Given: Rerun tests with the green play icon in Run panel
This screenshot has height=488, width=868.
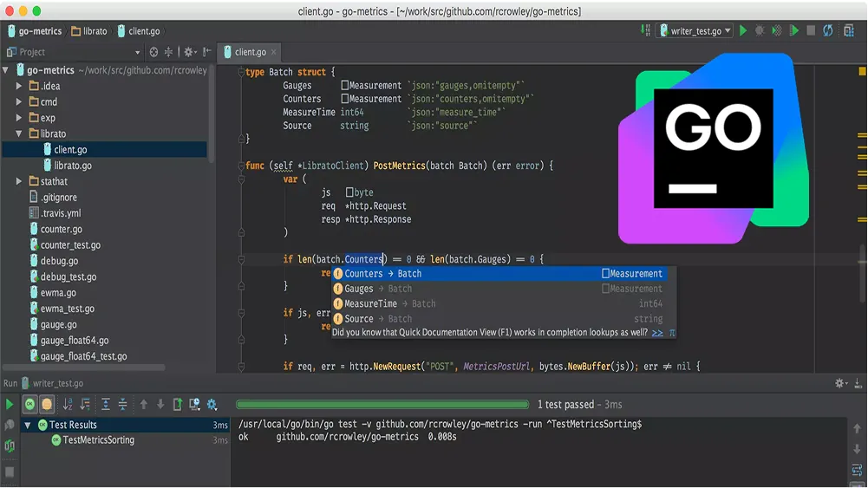Looking at the screenshot, I should pyautogui.click(x=10, y=405).
